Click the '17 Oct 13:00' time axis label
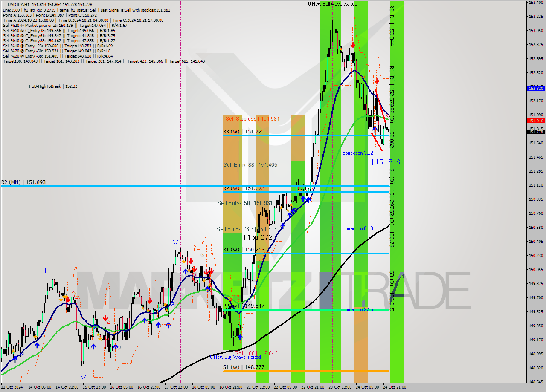The image size is (546, 392). click(176, 387)
